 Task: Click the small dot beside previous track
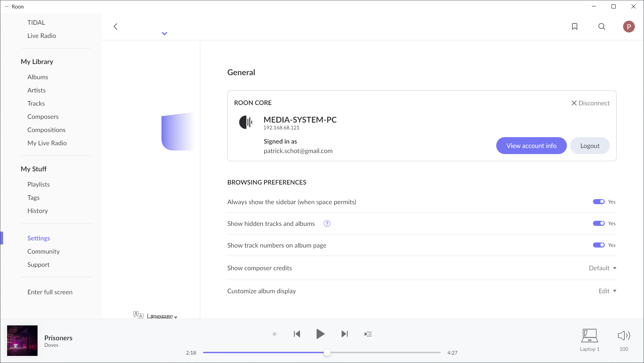tap(274, 334)
